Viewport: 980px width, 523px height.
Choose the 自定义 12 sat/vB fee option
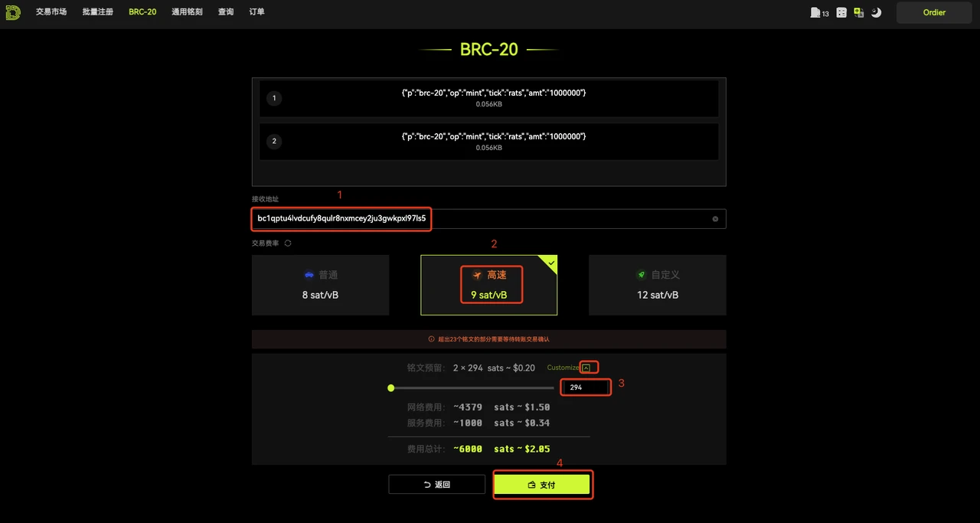pos(657,285)
